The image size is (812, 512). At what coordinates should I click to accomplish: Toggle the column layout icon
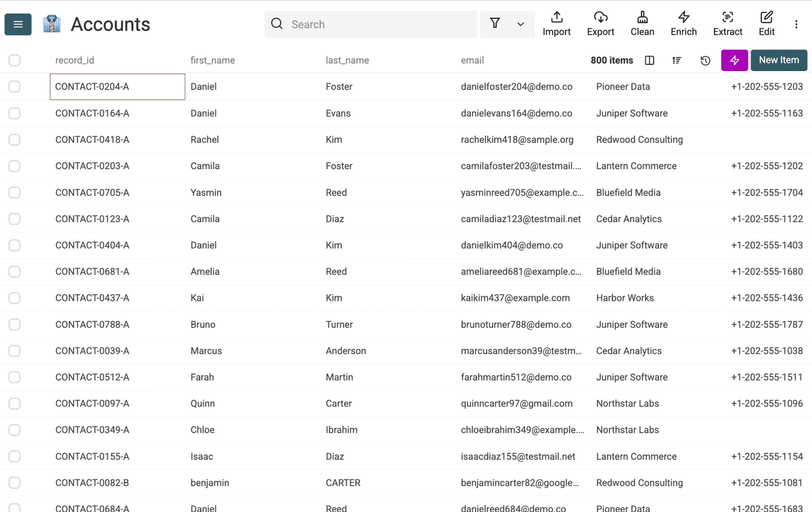point(650,60)
